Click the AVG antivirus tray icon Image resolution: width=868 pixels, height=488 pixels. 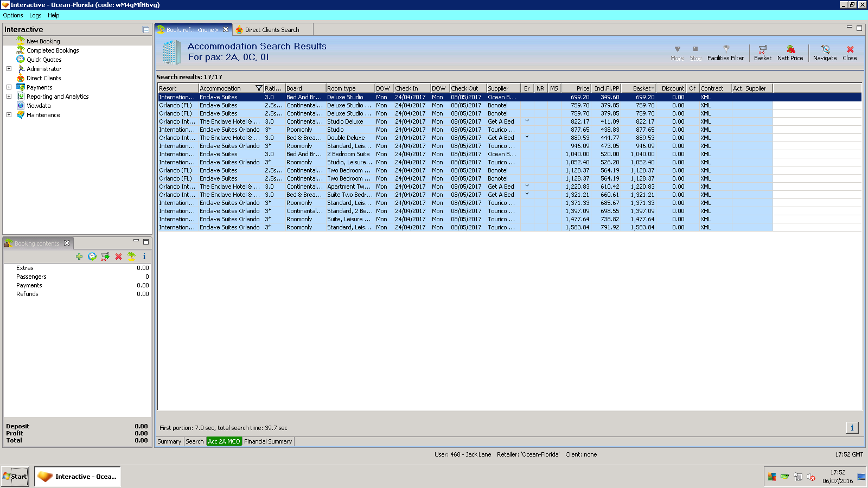(x=772, y=477)
